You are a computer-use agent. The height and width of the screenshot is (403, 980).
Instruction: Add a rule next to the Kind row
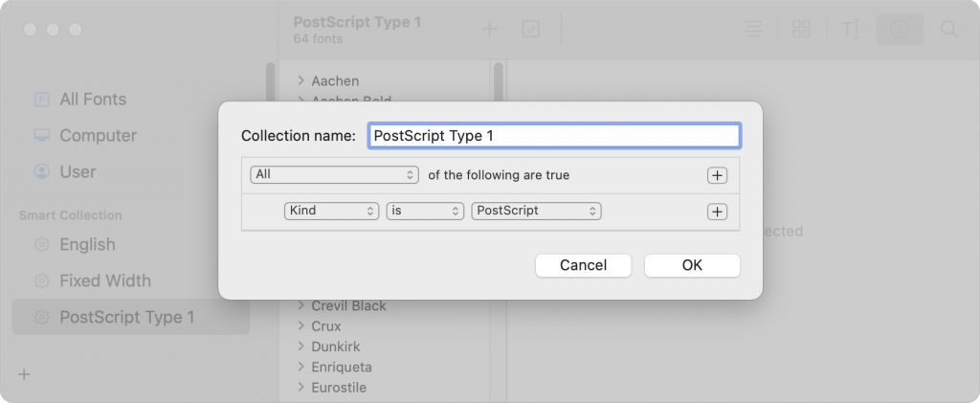click(x=717, y=212)
